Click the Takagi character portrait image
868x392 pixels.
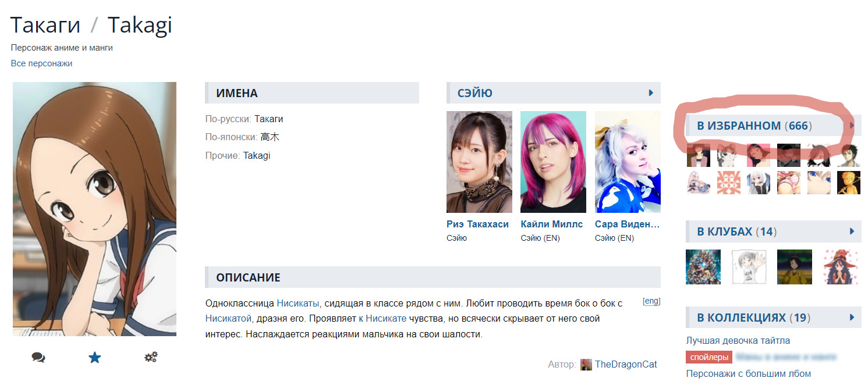pos(94,209)
